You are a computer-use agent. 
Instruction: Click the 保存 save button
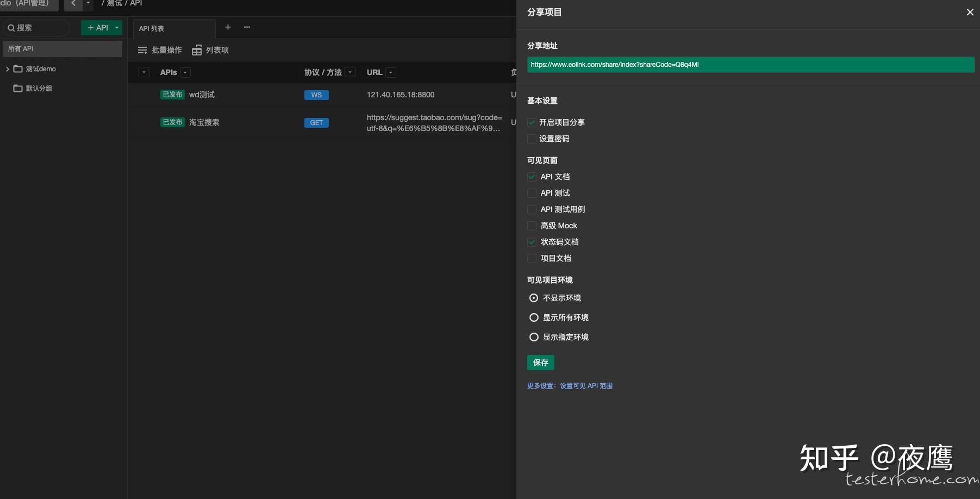coord(540,362)
